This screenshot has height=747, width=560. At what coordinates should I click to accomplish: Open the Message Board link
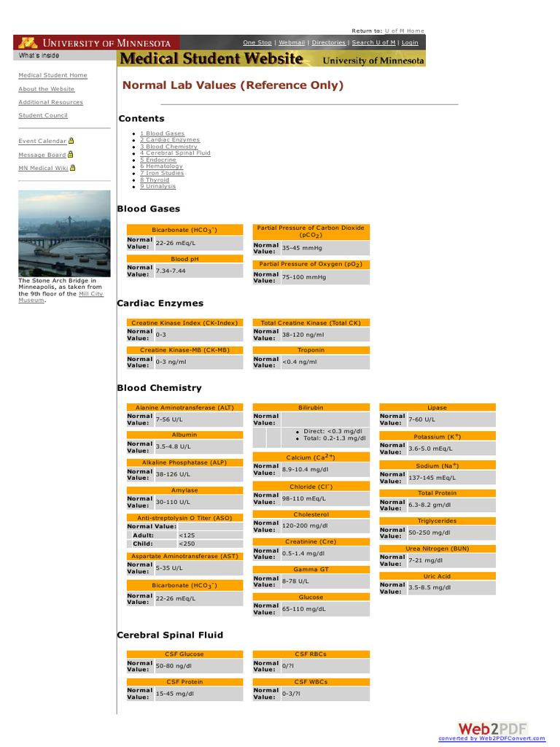pos(42,155)
